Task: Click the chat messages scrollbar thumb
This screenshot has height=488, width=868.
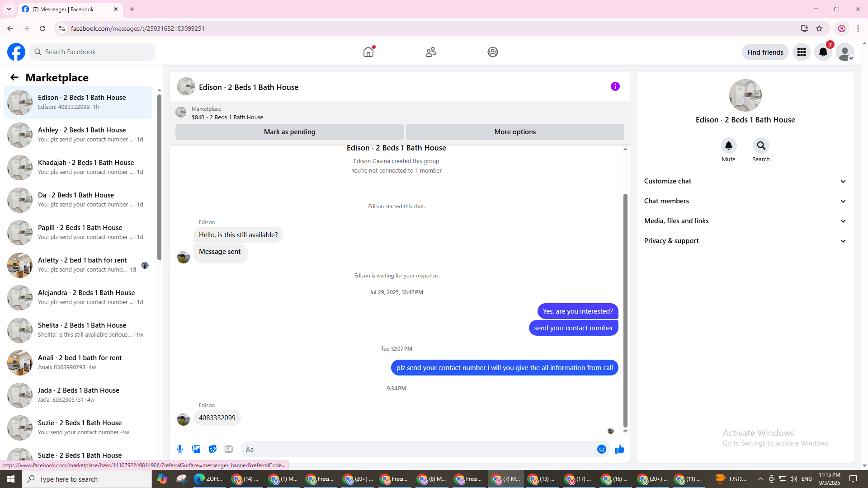Action: pos(625,310)
